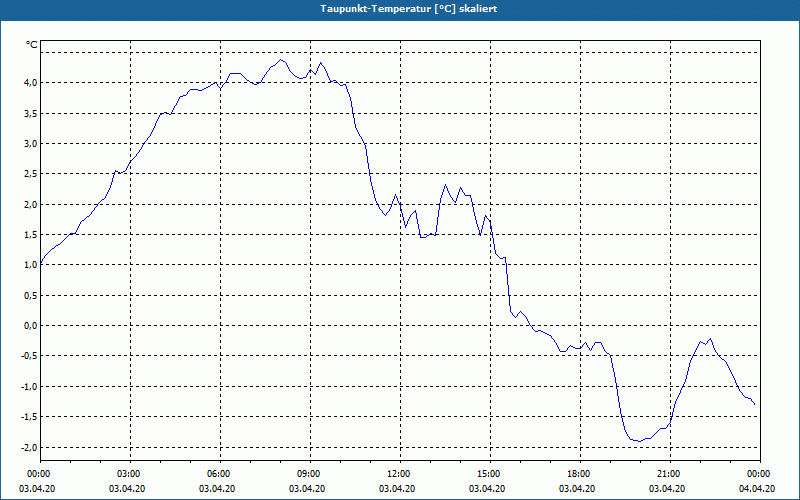This screenshot has height=500, width=800.
Task: Select the -2,0 y-axis label
Action: click(x=29, y=447)
